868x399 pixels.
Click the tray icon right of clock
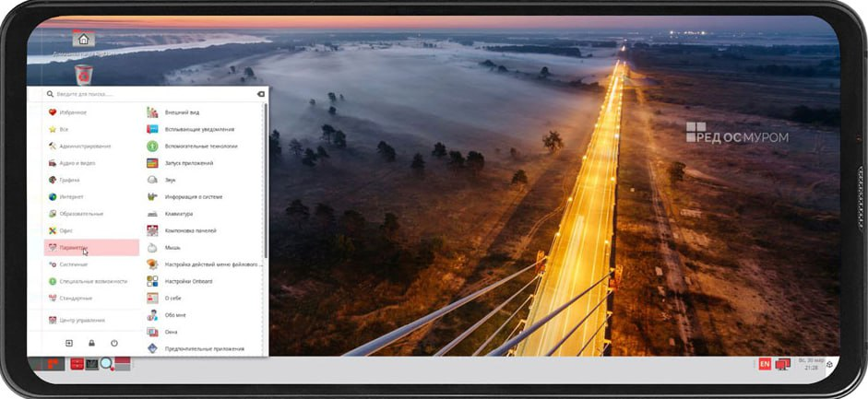(830, 364)
